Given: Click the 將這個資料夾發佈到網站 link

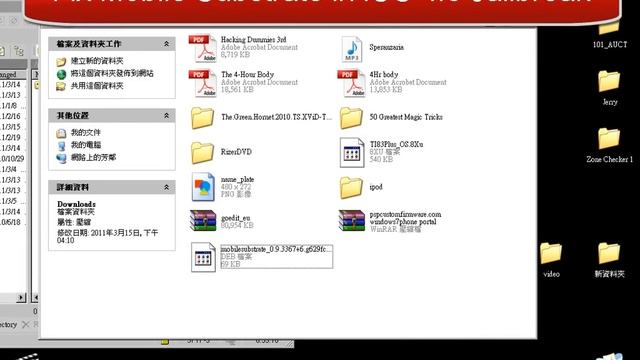Looking at the screenshot, I should coord(112,73).
